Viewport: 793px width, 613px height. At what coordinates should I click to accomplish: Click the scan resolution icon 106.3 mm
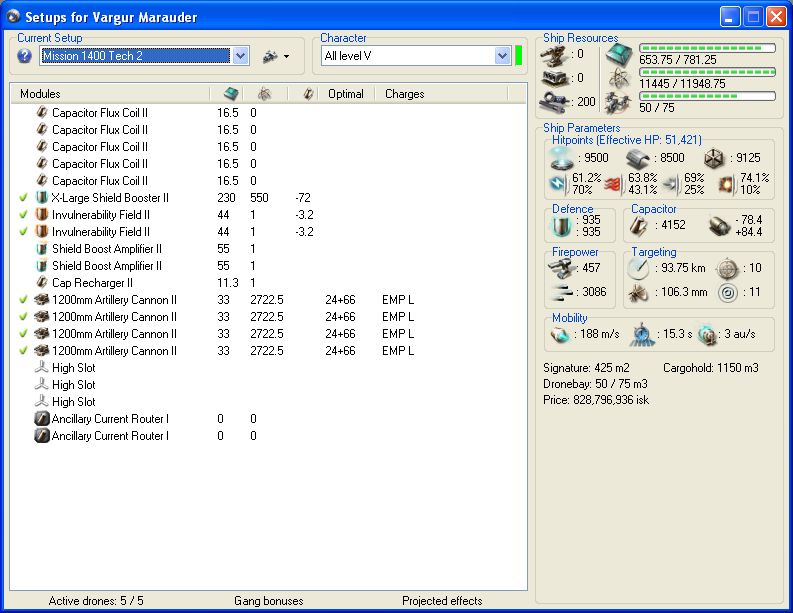(638, 292)
